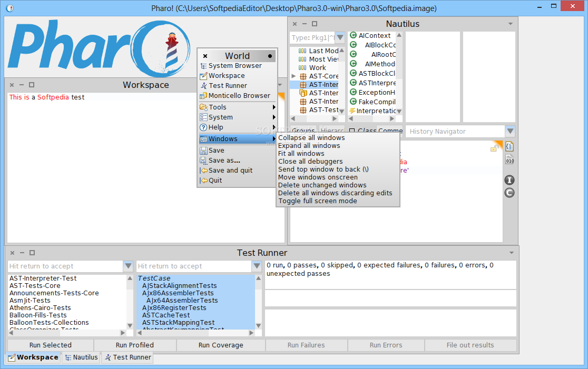The height and width of the screenshot is (369, 588).
Task: Switch to the Nautilus taskbar tab
Action: tap(81, 357)
